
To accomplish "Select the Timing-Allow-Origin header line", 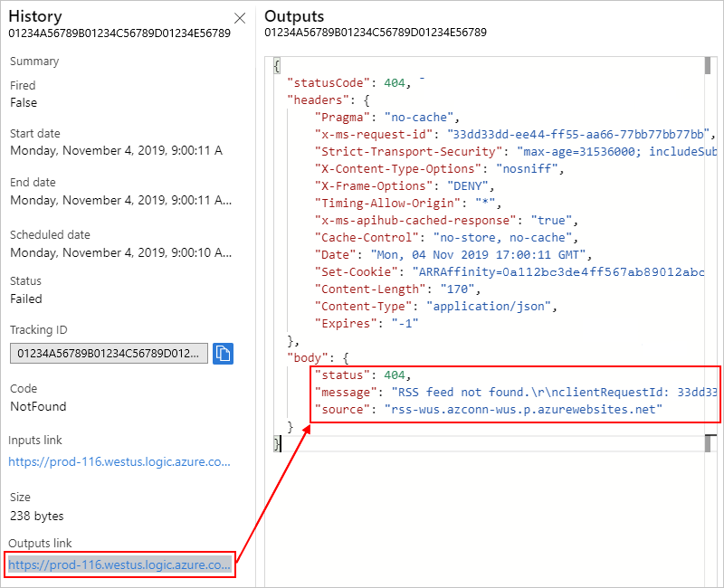I will (x=408, y=203).
